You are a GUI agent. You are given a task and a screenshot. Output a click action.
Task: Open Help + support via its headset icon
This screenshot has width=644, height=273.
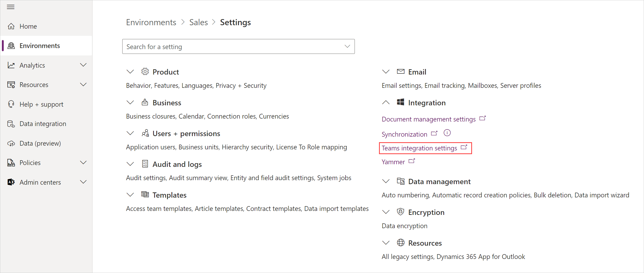click(11, 104)
